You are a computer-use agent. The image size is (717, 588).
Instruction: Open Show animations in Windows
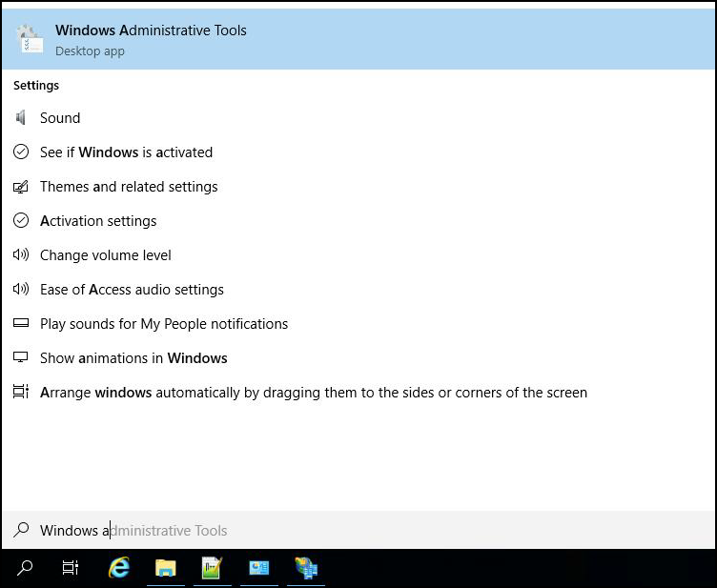pos(133,357)
